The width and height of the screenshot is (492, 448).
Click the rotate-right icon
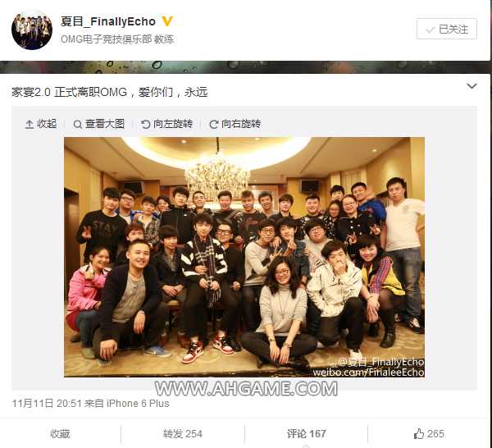tap(214, 125)
